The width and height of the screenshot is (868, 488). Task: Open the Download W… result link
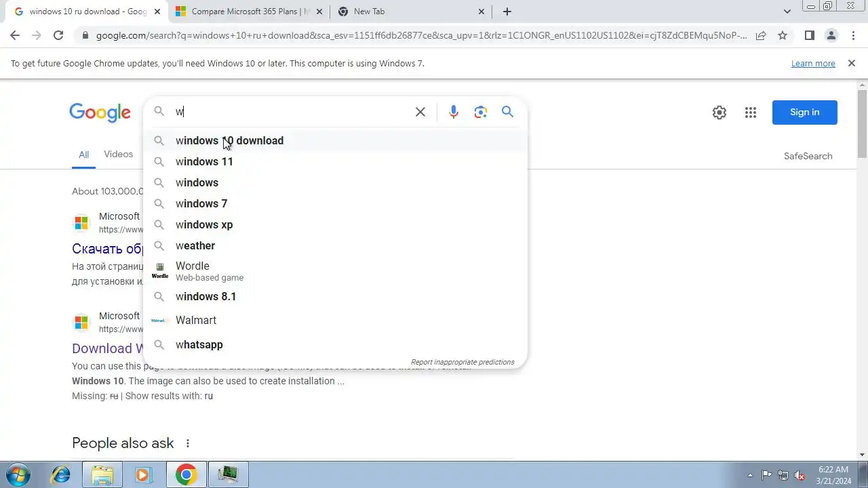108,348
